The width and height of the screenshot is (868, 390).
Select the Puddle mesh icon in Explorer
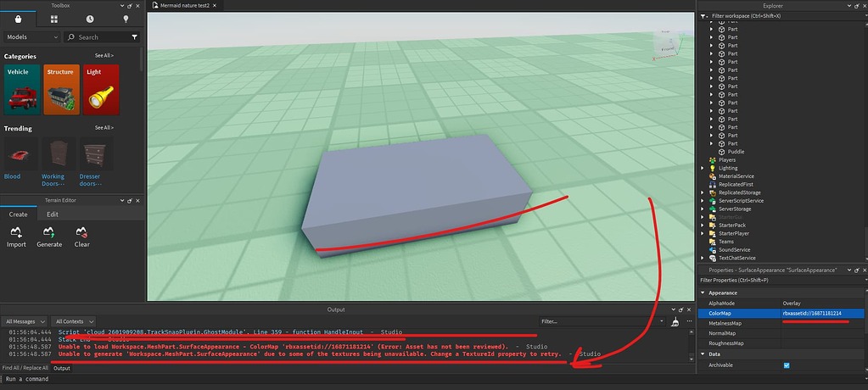tap(722, 152)
